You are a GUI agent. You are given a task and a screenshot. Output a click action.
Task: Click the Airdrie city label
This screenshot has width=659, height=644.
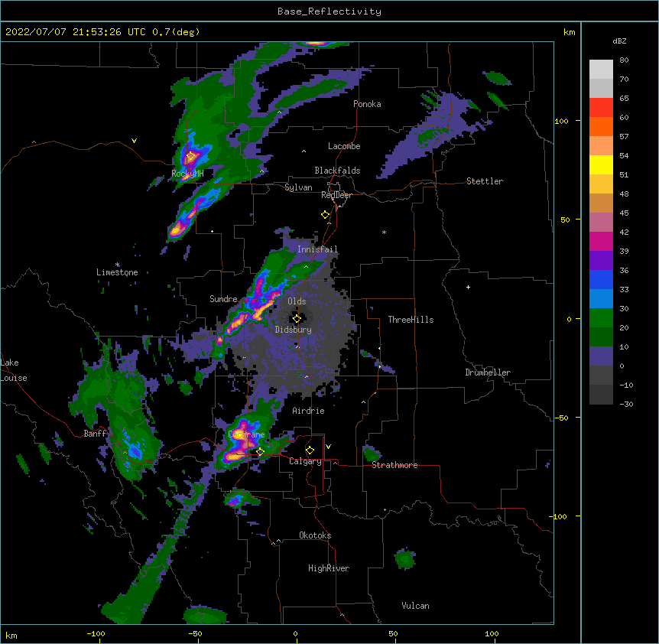(308, 411)
